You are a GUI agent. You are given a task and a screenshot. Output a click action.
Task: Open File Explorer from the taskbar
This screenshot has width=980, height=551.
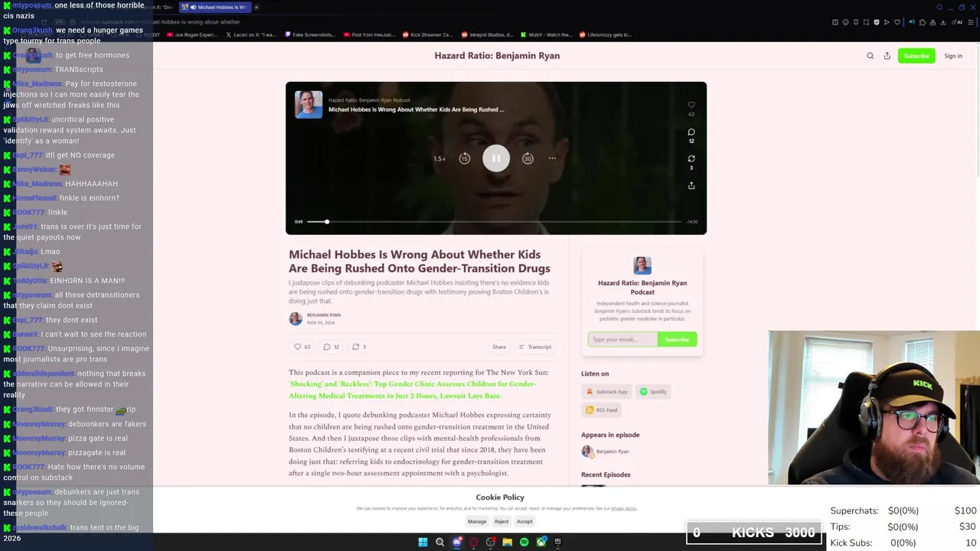pos(508,542)
